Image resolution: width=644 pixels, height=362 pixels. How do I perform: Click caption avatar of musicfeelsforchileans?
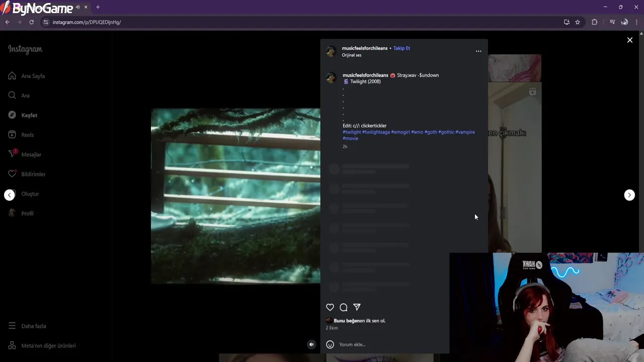tap(331, 78)
